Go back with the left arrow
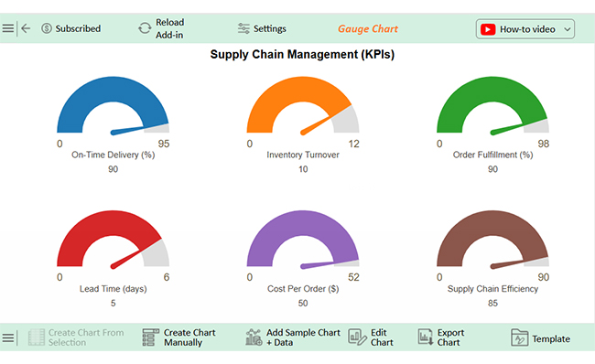595x364 pixels. pyautogui.click(x=26, y=28)
